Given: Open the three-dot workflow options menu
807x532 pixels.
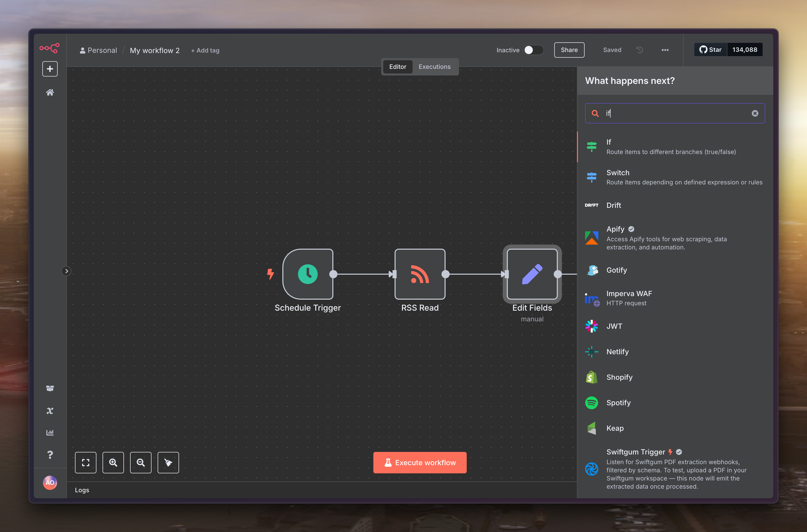Looking at the screenshot, I should (x=665, y=50).
